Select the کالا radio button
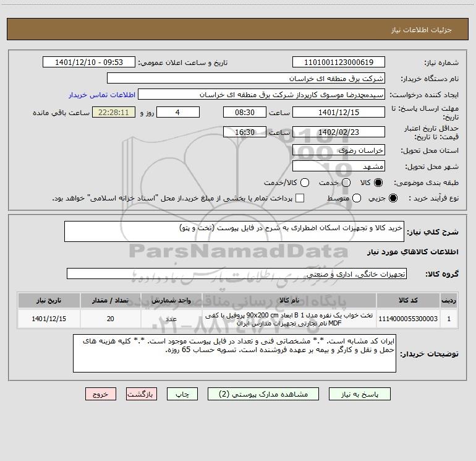Screen dimensions: 476x461 click(x=378, y=183)
